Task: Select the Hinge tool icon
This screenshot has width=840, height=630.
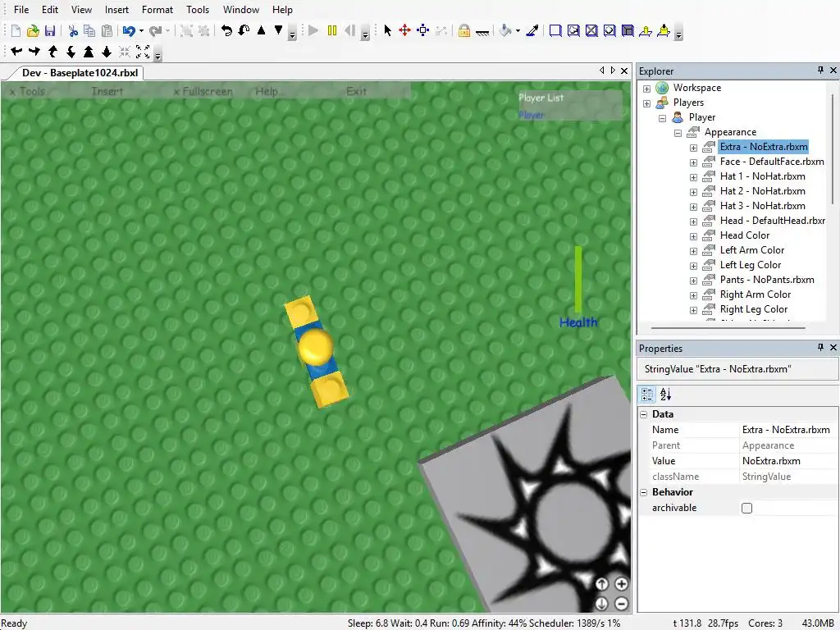Action: (x=646, y=30)
